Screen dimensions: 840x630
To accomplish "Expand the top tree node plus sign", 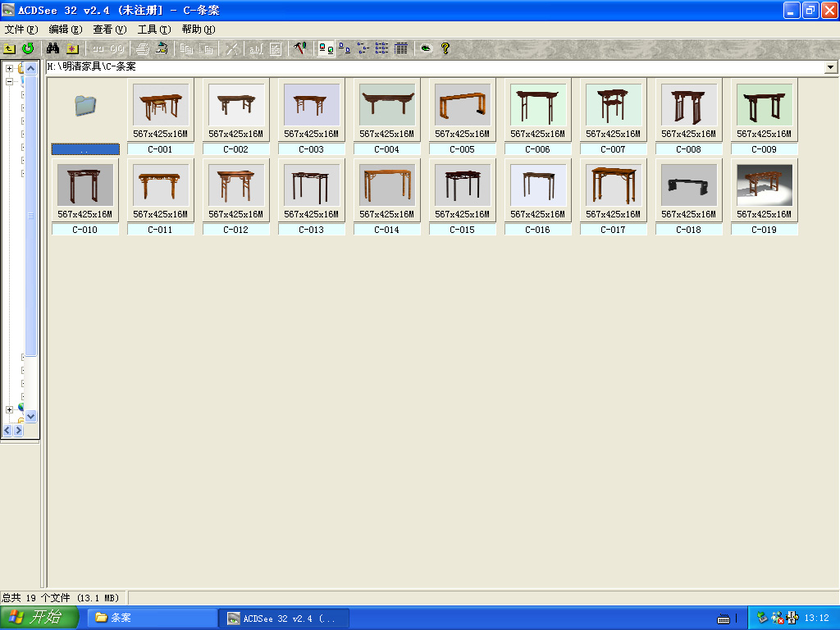I will [x=9, y=69].
